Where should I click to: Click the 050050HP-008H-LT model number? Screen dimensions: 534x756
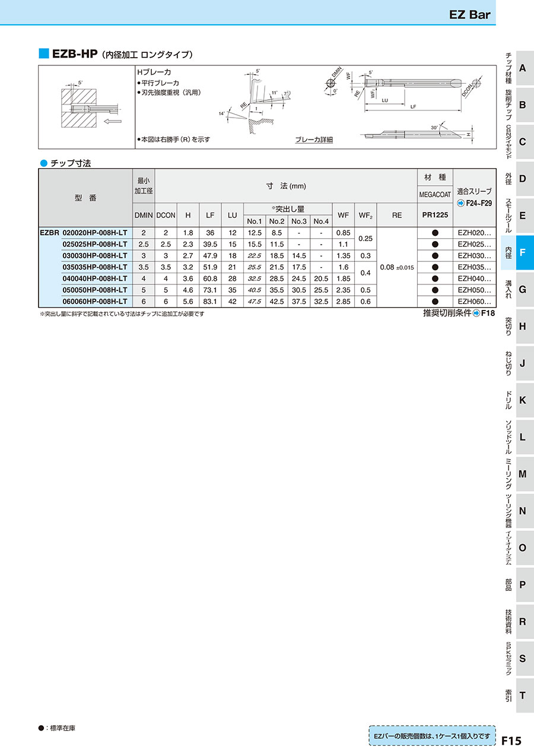click(95, 290)
